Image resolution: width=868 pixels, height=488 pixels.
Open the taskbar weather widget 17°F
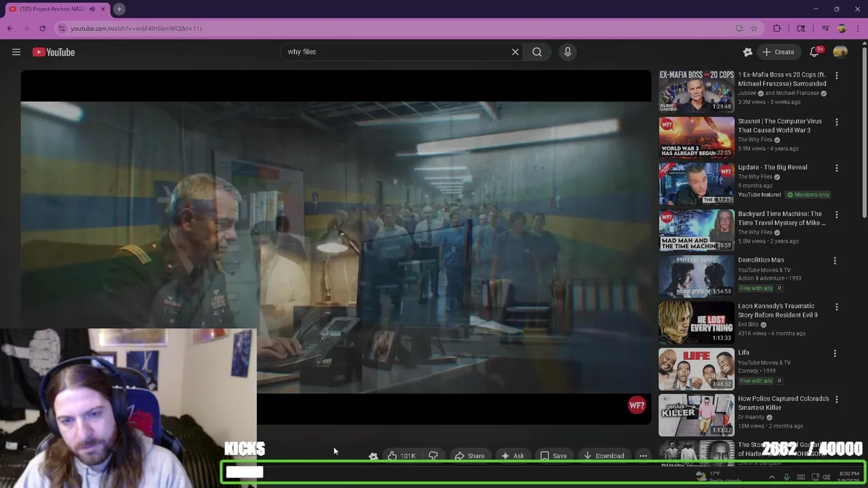[718, 476]
